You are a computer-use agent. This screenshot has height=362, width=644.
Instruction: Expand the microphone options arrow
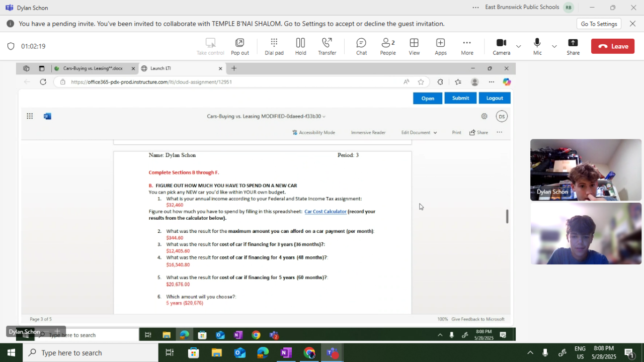coord(554,46)
